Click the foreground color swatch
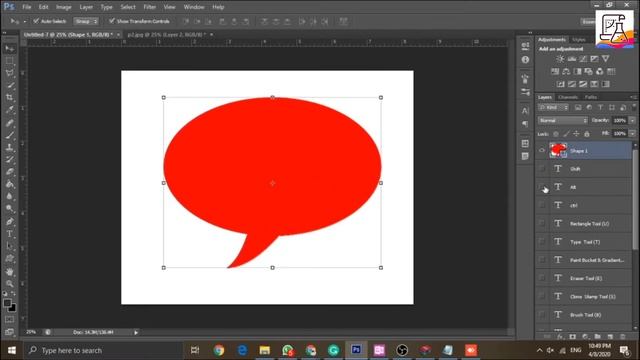This screenshot has width=640, height=360. click(7, 303)
